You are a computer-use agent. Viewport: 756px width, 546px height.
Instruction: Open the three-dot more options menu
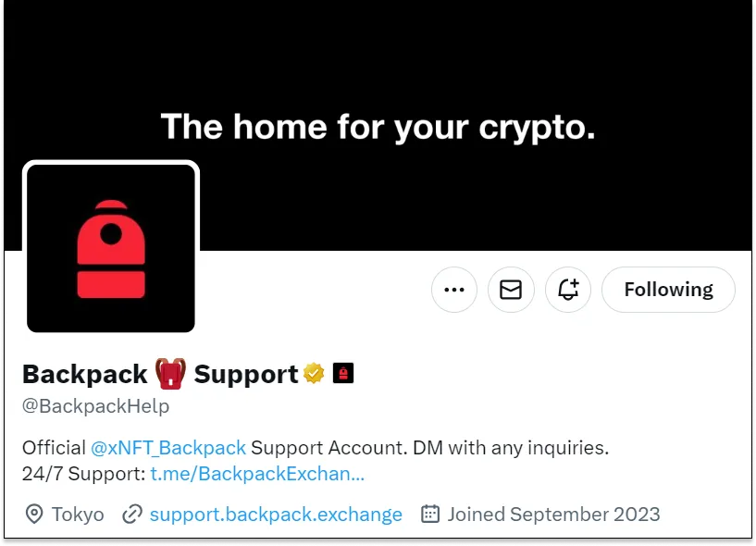454,290
